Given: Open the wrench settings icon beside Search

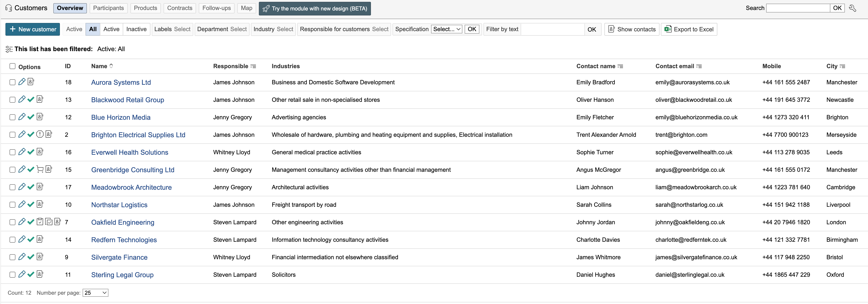Looking at the screenshot, I should [853, 8].
